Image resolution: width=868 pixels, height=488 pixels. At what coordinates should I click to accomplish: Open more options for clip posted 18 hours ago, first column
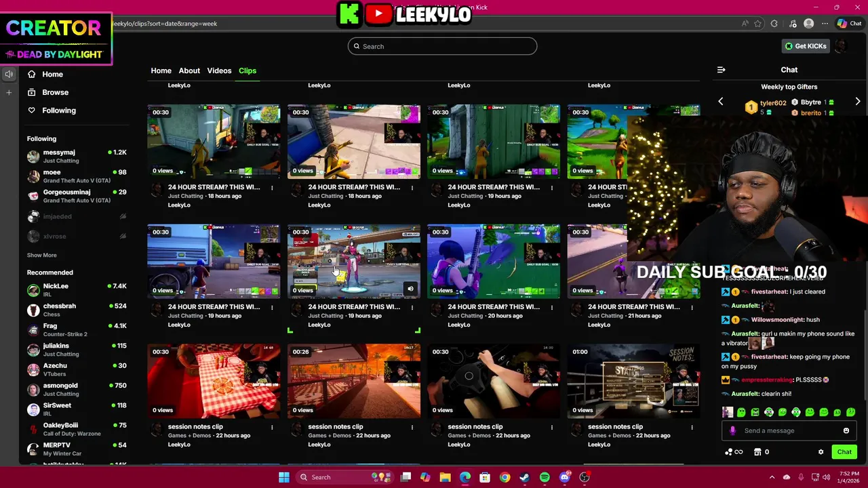(x=272, y=188)
